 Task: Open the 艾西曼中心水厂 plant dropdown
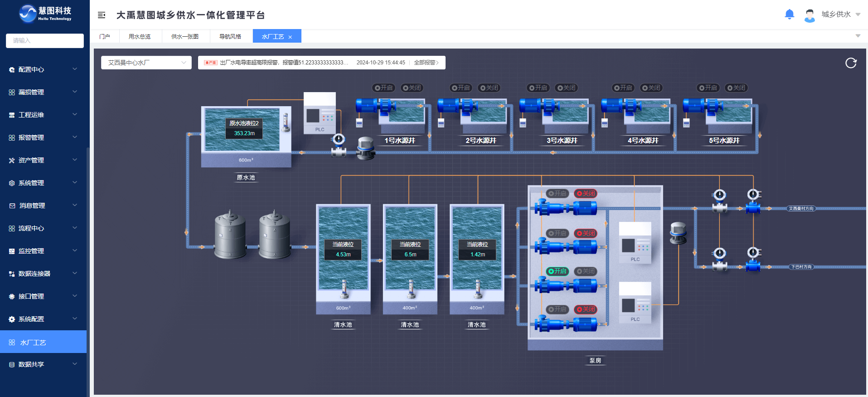click(146, 63)
